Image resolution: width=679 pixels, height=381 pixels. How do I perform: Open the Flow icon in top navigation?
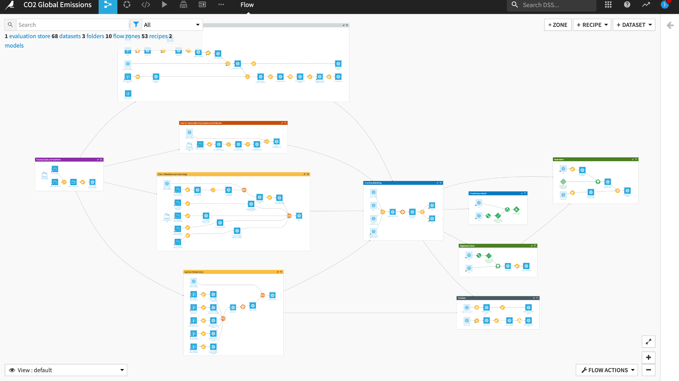point(108,5)
